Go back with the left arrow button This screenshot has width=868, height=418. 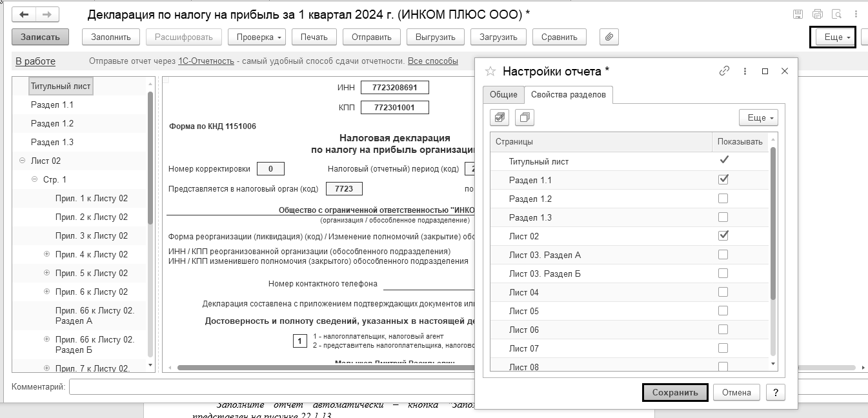click(24, 14)
